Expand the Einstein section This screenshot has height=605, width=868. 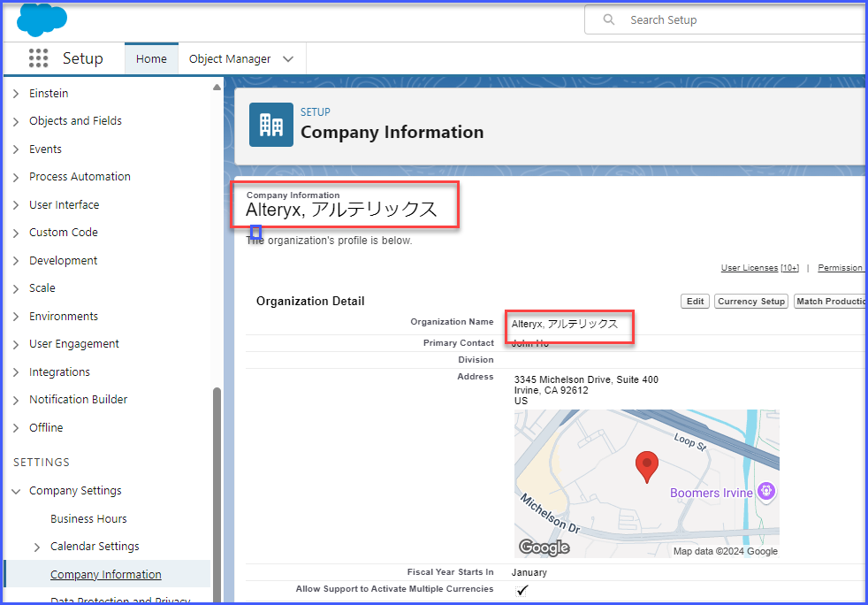pyautogui.click(x=16, y=94)
